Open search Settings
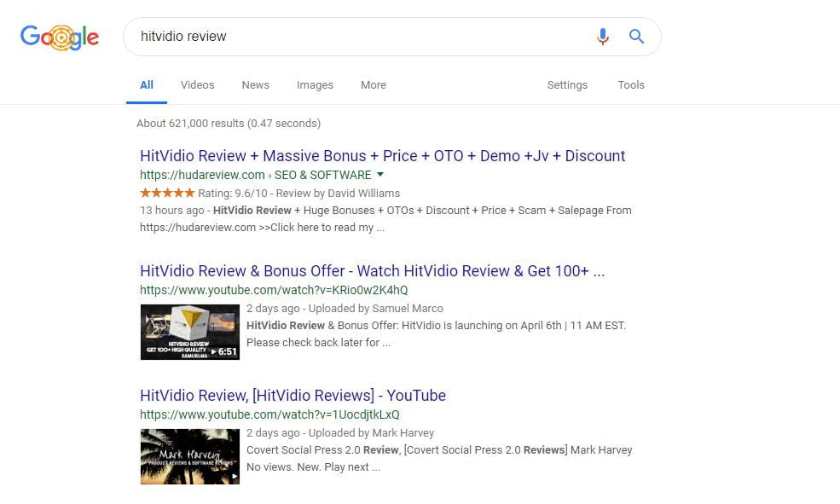The image size is (840, 504). (567, 85)
